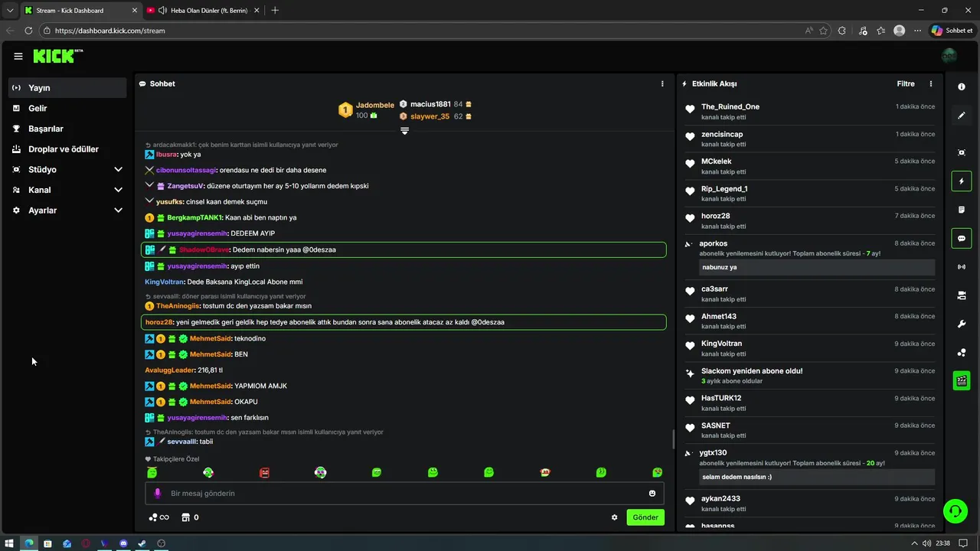The width and height of the screenshot is (980, 551).
Task: Select zencisincap follow event
Action: click(809, 139)
